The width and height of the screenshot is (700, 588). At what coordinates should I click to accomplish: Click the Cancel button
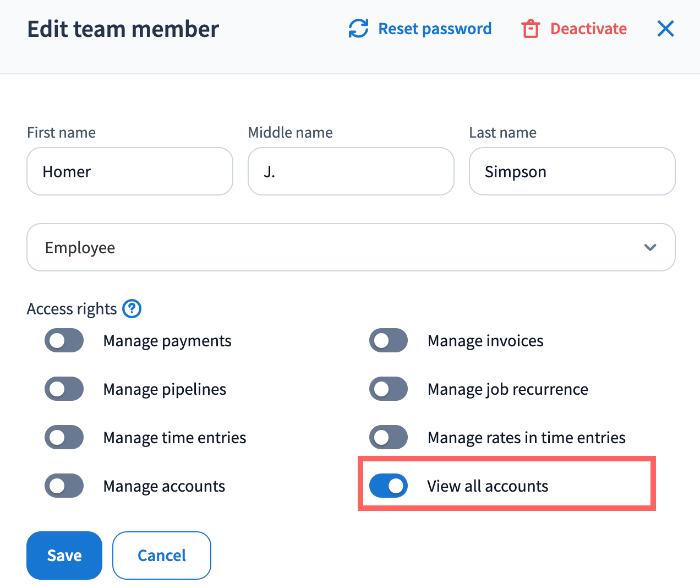click(162, 556)
